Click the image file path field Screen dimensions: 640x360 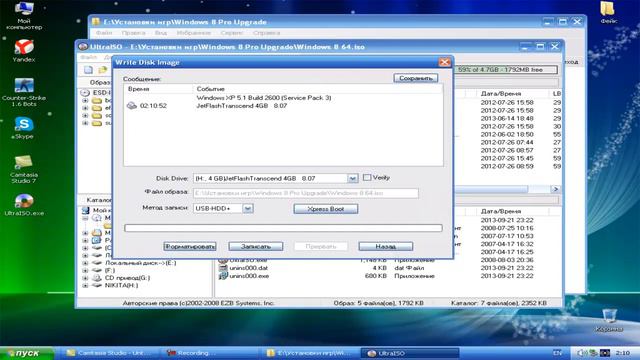[x=306, y=193]
